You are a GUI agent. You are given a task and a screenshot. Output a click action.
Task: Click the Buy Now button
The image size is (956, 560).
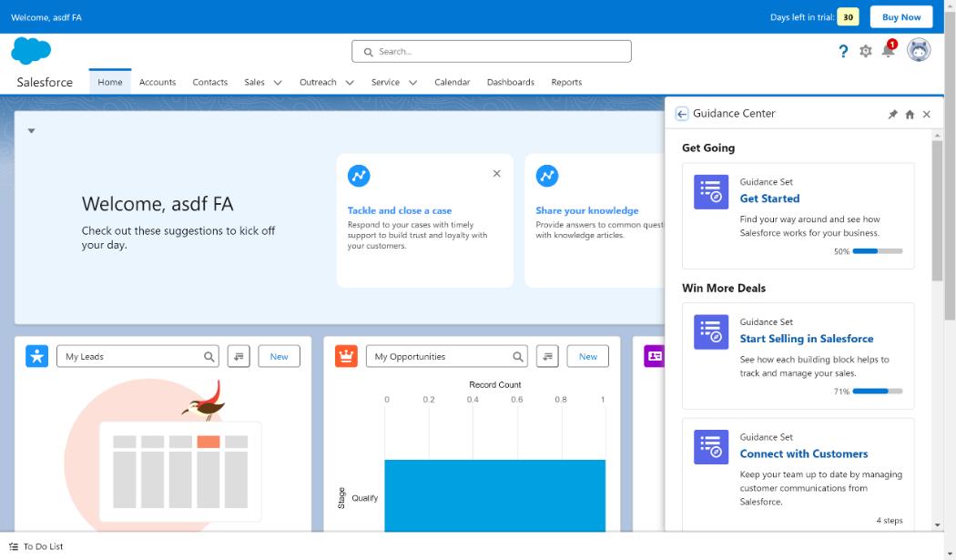pyautogui.click(x=900, y=17)
